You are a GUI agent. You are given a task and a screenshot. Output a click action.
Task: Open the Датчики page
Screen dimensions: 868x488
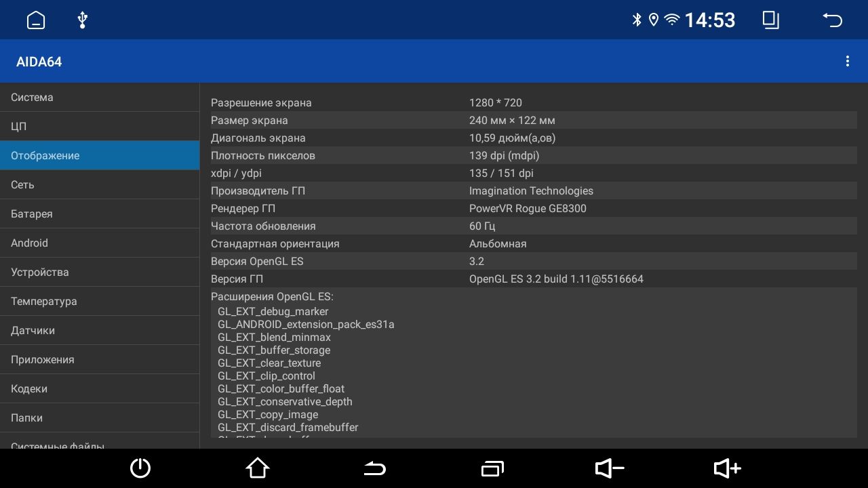(32, 330)
